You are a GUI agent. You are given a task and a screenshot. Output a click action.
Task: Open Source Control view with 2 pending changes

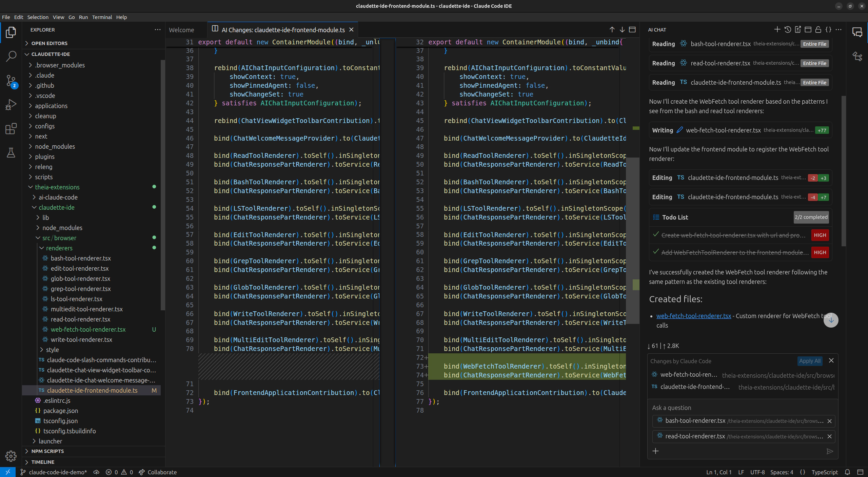point(11,81)
